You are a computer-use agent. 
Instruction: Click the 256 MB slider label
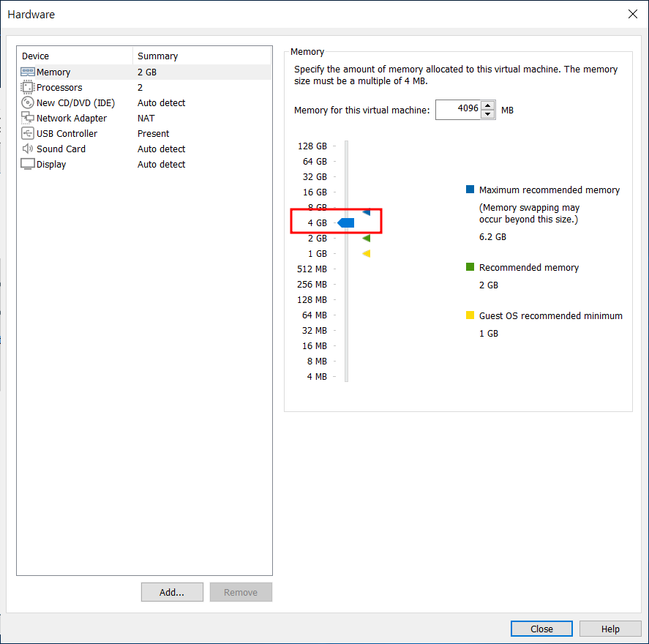click(x=312, y=285)
